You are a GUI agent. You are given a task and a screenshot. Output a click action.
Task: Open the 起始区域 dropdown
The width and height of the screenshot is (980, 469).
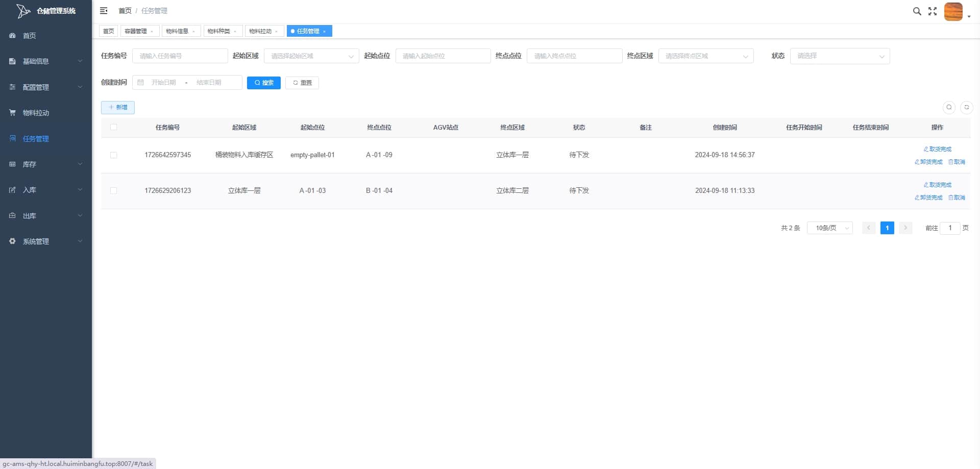click(311, 56)
